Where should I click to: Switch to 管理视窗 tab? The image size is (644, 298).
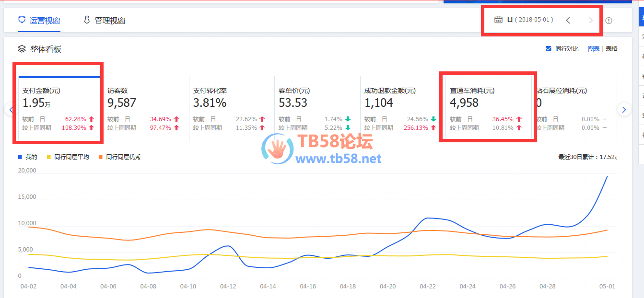tap(110, 21)
